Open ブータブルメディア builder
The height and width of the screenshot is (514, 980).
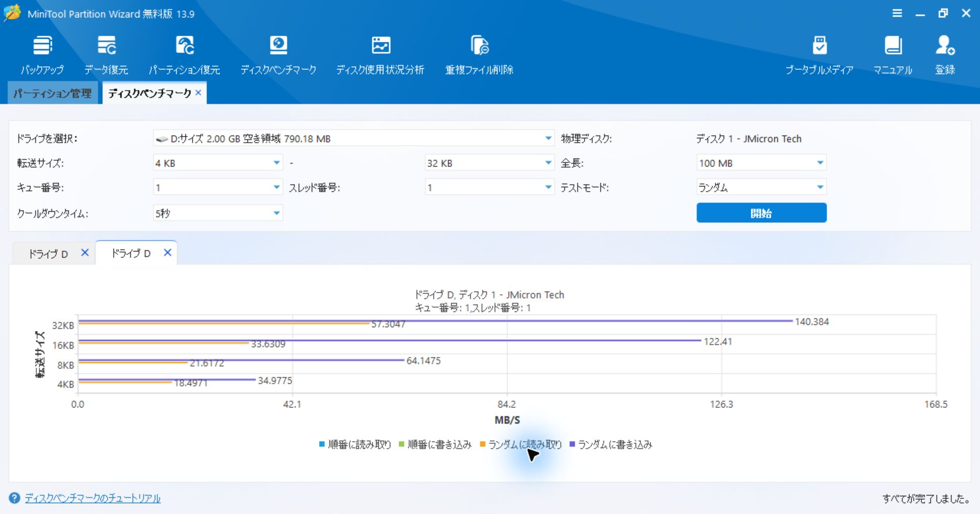[819, 55]
